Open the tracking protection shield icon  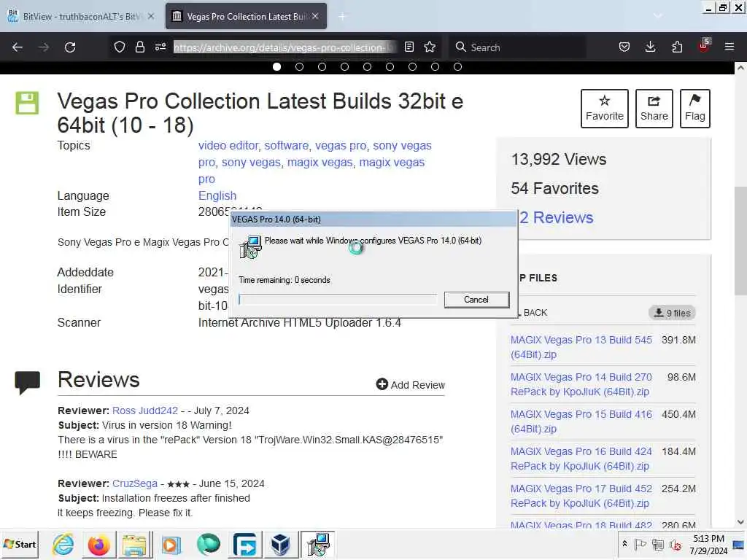(120, 47)
